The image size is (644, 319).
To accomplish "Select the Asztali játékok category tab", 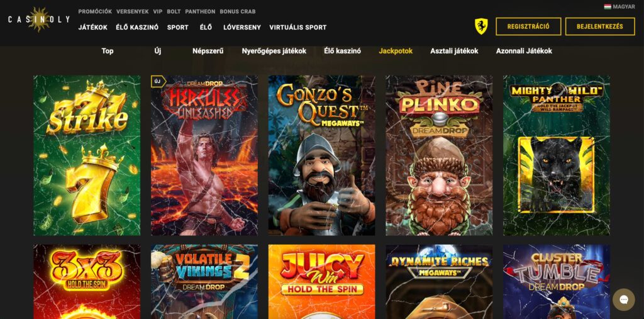I will 454,51.
